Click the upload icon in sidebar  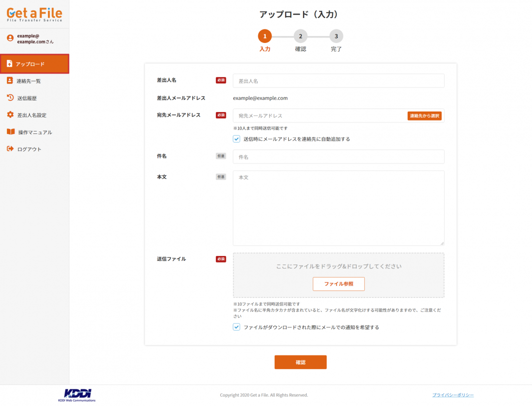[9, 64]
